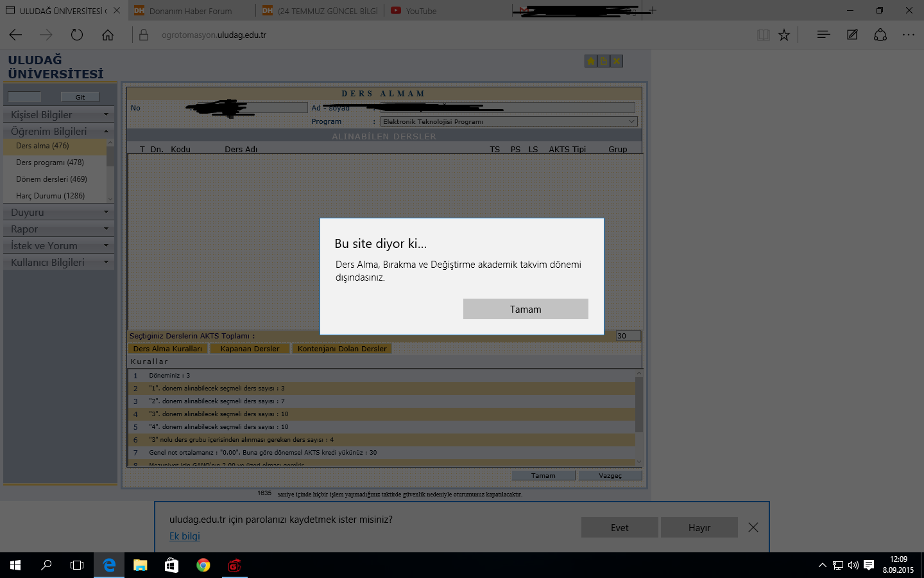Show hidden tray icons chevron
The height and width of the screenshot is (578, 924).
click(x=822, y=565)
